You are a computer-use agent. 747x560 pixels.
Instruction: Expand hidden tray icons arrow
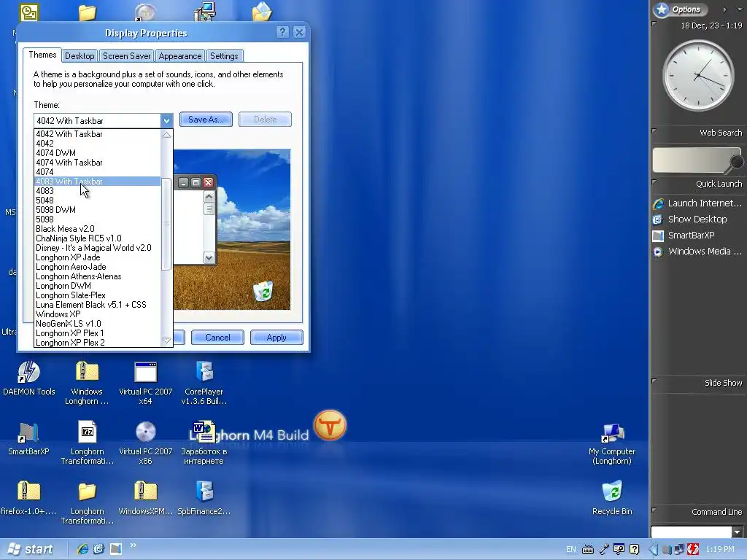tap(654, 550)
